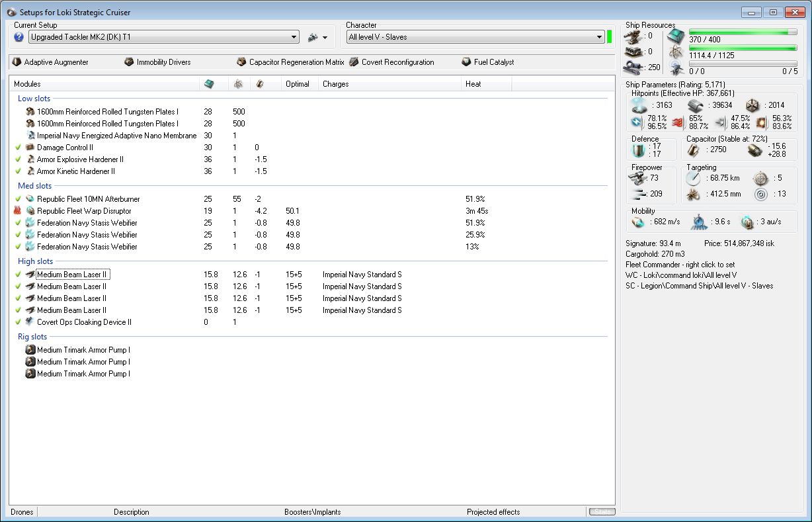
Task: Select the Adaptive Augmenter subsystem
Action: pos(50,62)
